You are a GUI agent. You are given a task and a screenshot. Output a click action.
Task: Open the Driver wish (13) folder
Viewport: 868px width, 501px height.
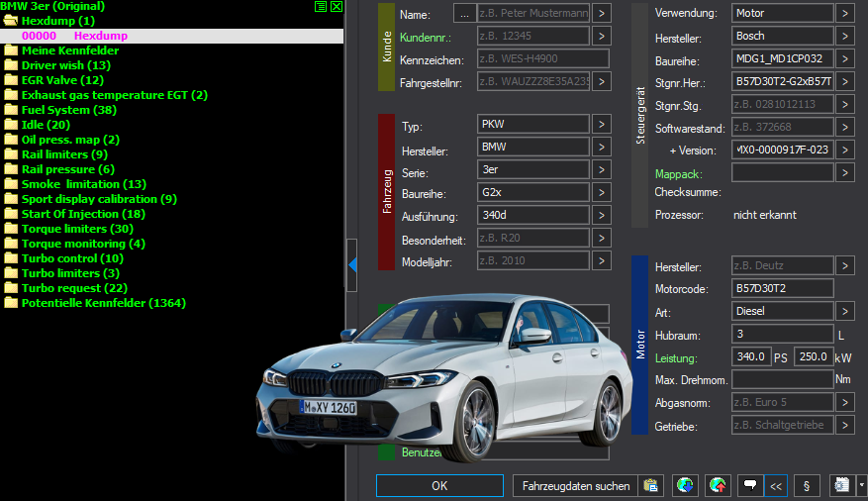click(x=66, y=65)
